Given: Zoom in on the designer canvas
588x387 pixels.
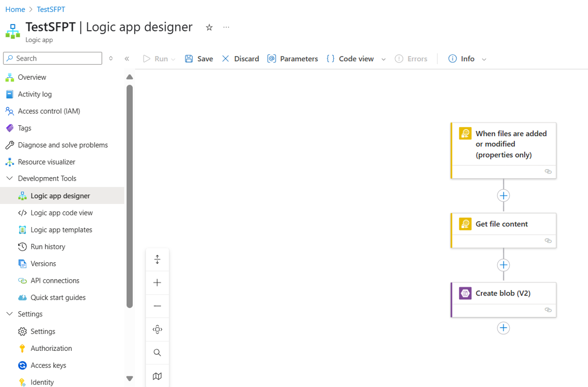Looking at the screenshot, I should click(x=157, y=283).
